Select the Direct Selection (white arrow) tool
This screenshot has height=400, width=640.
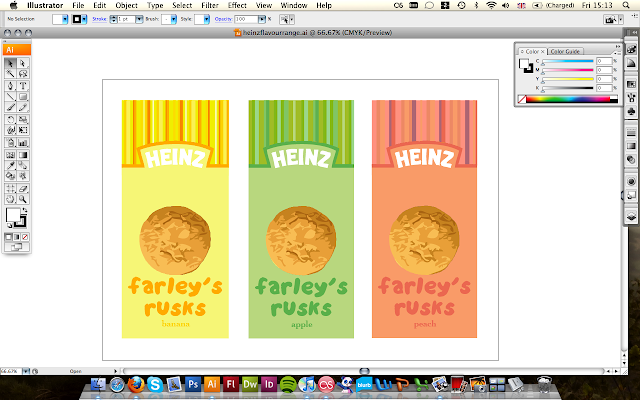(23, 63)
